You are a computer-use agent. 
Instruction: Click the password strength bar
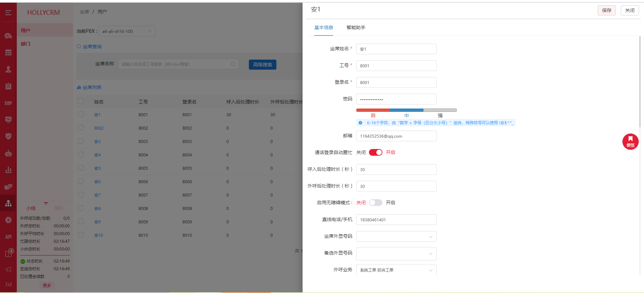click(406, 110)
